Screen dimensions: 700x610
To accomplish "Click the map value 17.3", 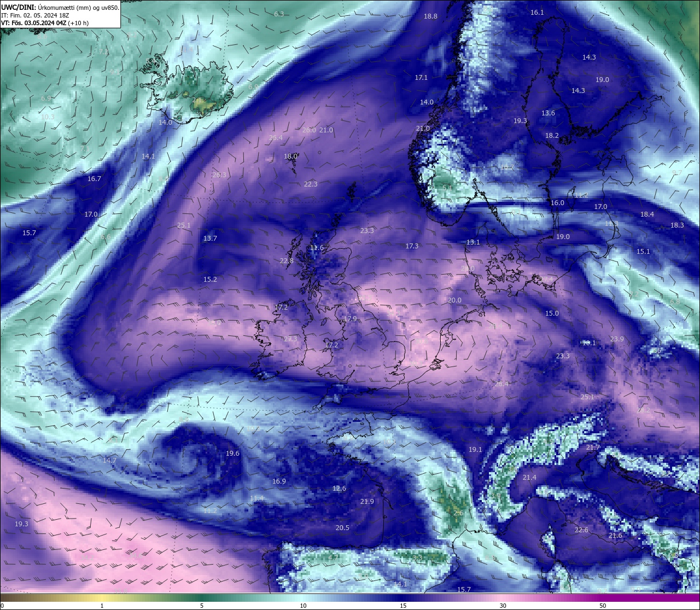I will coord(412,246).
